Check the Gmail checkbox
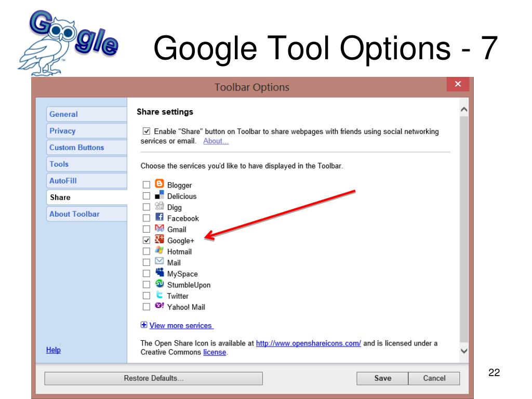 point(146,229)
